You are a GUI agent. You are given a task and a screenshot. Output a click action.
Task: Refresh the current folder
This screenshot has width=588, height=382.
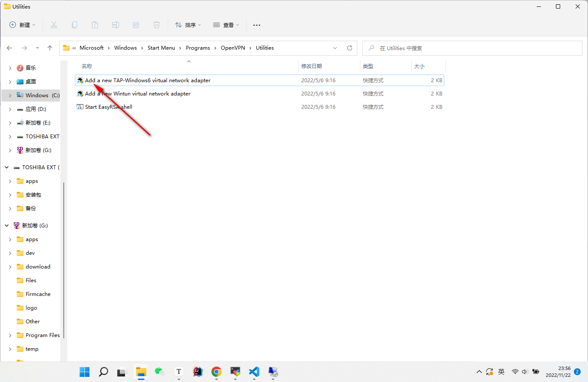pyautogui.click(x=350, y=48)
